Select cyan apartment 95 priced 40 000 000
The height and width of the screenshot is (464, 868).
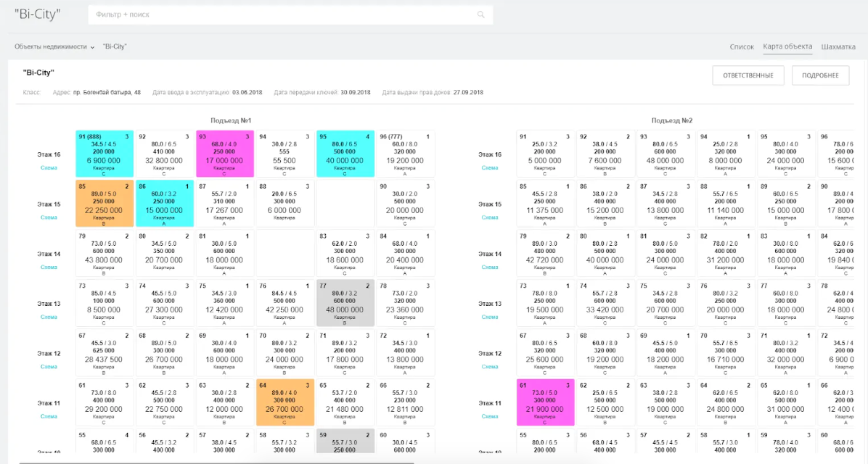point(345,154)
